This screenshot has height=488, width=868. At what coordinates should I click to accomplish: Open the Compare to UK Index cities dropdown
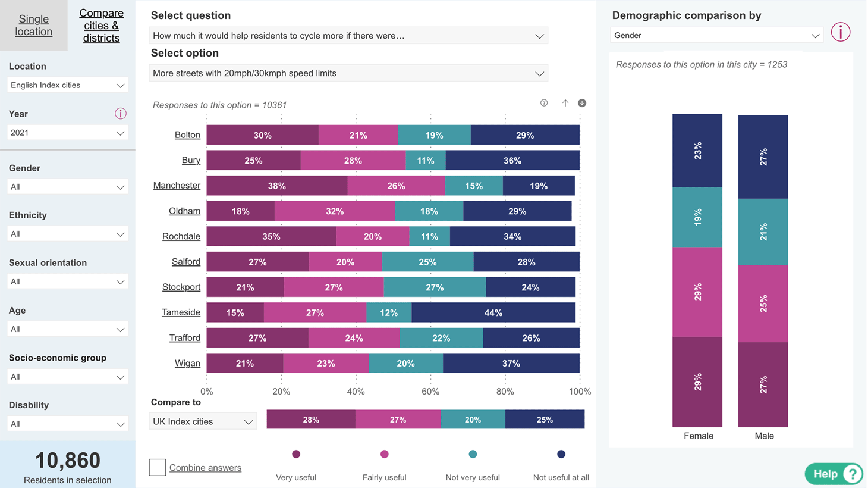pos(203,421)
